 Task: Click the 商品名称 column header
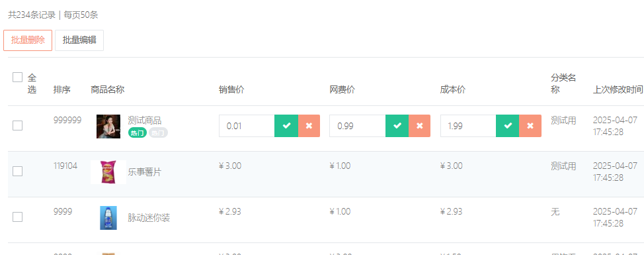108,89
